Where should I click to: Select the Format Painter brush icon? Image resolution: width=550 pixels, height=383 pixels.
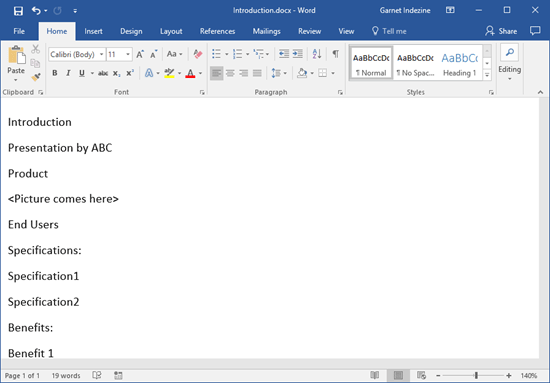pyautogui.click(x=35, y=77)
